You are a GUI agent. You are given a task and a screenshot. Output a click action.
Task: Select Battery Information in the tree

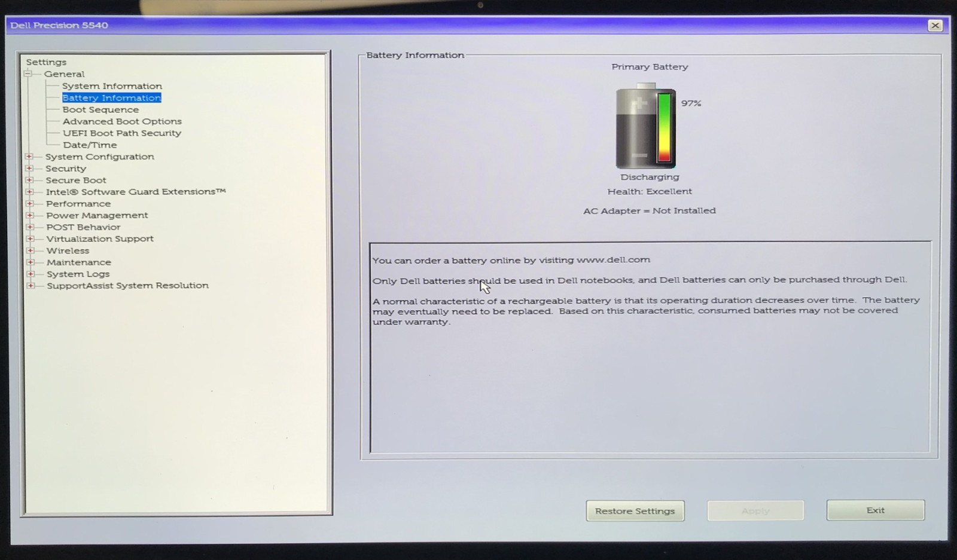pyautogui.click(x=111, y=98)
